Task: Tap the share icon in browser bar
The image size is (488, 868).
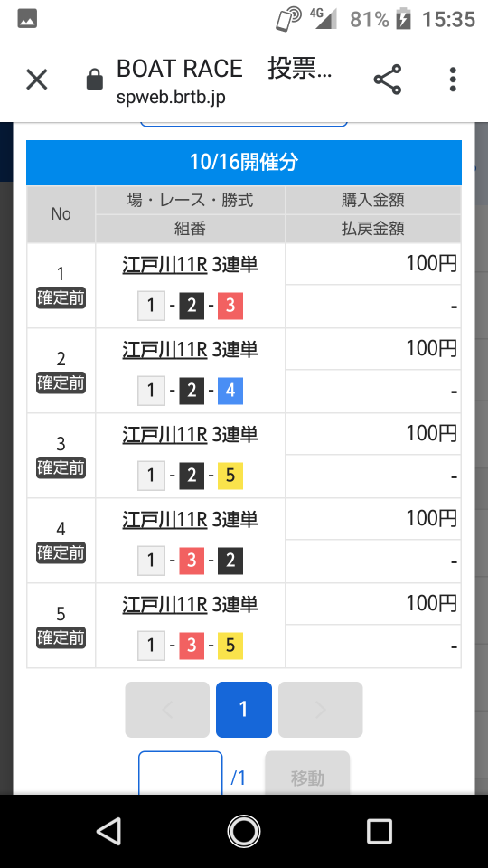Action: 388,80
